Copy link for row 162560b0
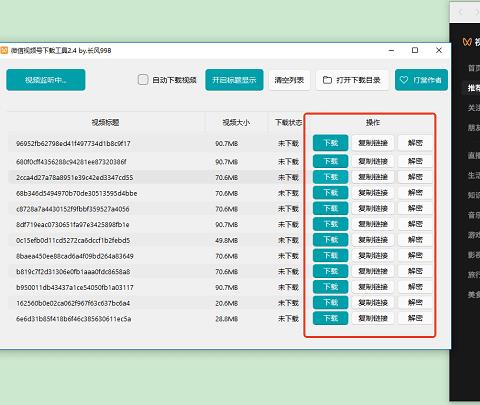 coord(373,302)
